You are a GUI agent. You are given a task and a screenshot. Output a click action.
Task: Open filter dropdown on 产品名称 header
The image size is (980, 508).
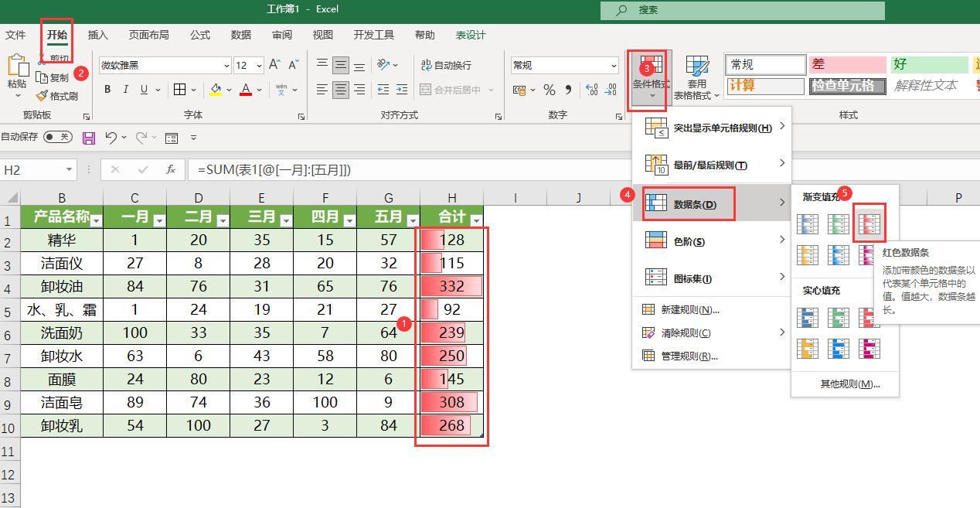point(96,220)
